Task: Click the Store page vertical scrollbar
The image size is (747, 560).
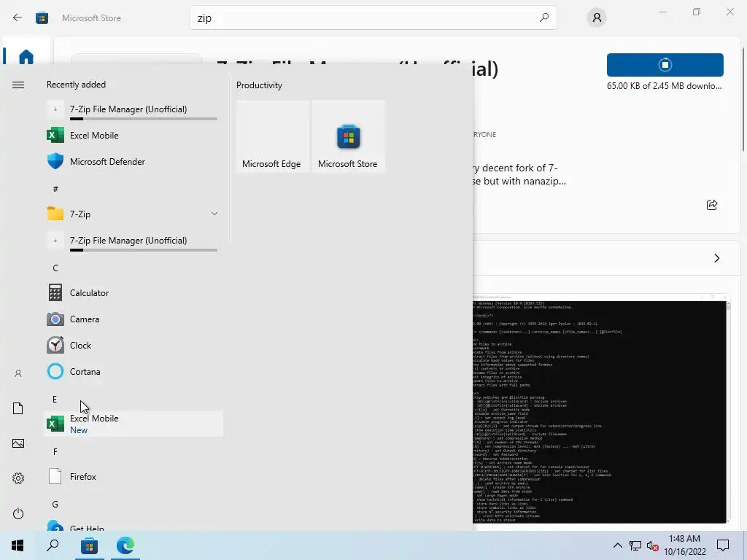Action: 742,100
